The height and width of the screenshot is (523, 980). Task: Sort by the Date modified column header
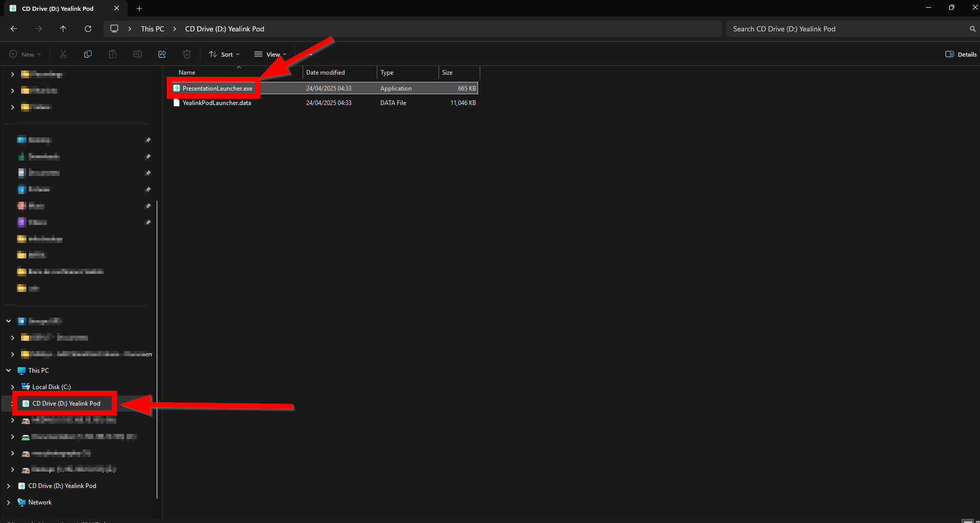(325, 73)
